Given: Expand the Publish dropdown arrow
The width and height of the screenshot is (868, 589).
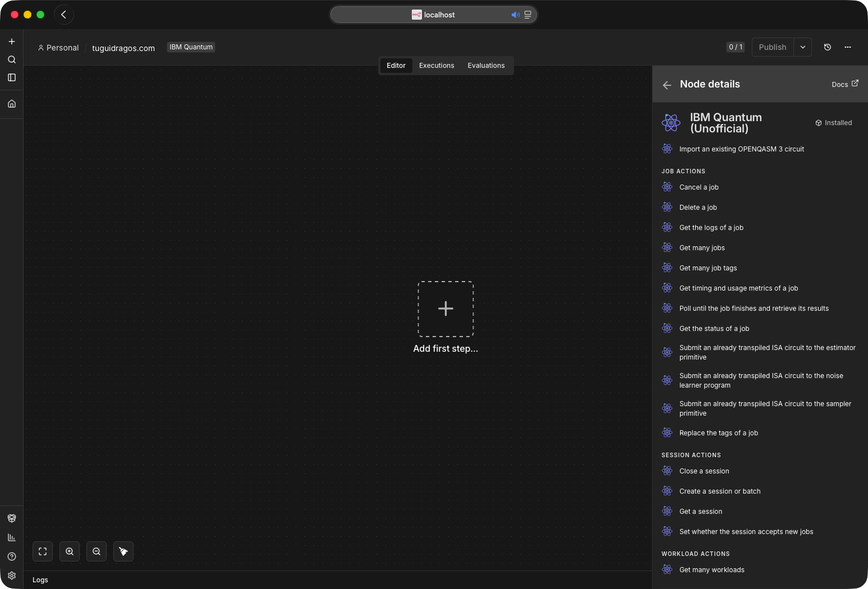Looking at the screenshot, I should (803, 47).
